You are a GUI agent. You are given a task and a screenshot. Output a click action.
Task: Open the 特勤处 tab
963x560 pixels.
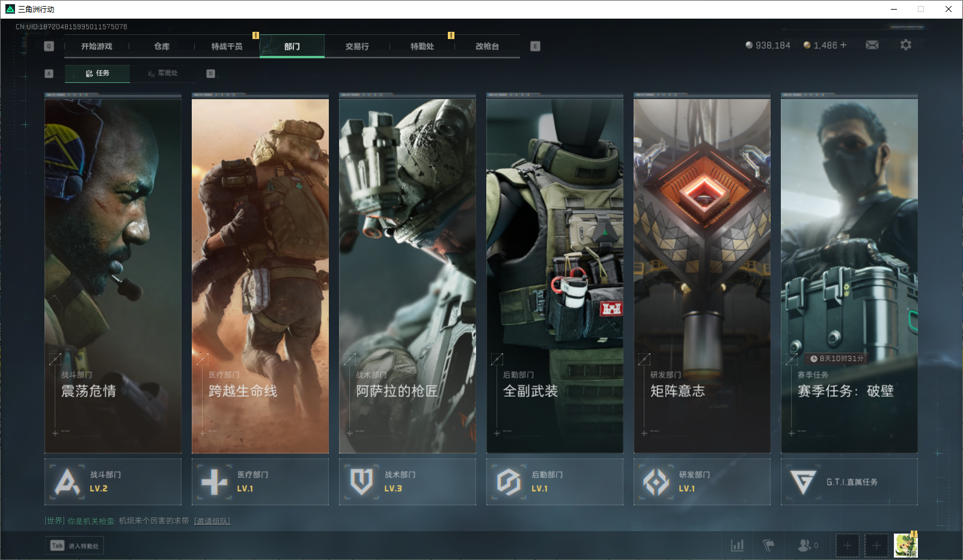pos(422,46)
